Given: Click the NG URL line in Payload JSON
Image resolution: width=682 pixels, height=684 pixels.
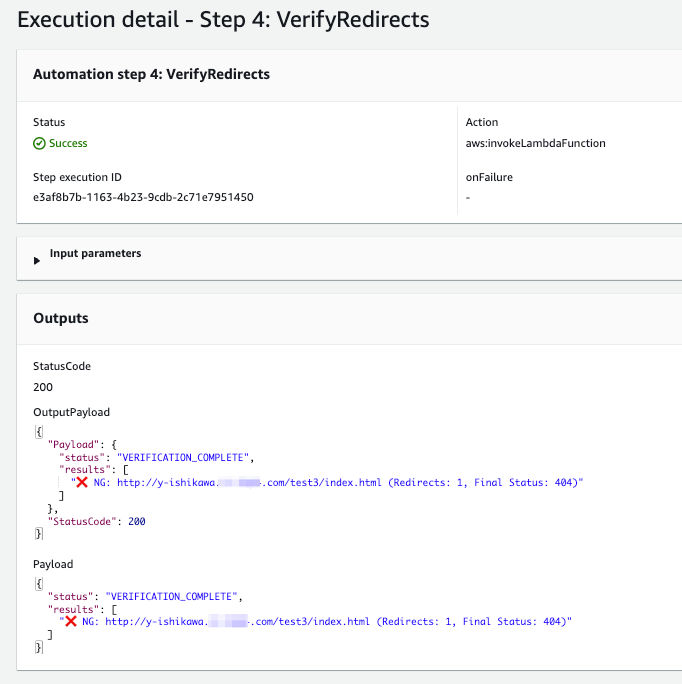Looking at the screenshot, I should (315, 621).
